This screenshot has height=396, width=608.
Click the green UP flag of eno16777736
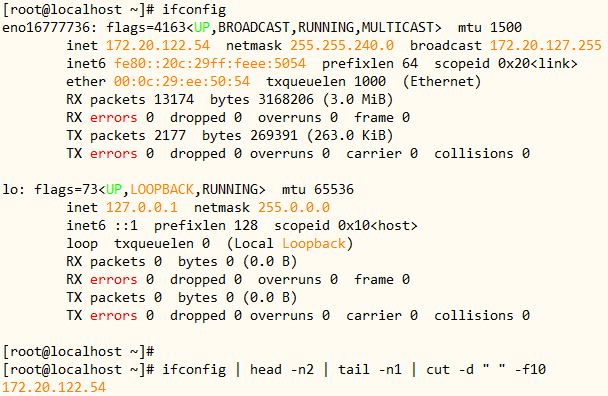tap(202, 28)
